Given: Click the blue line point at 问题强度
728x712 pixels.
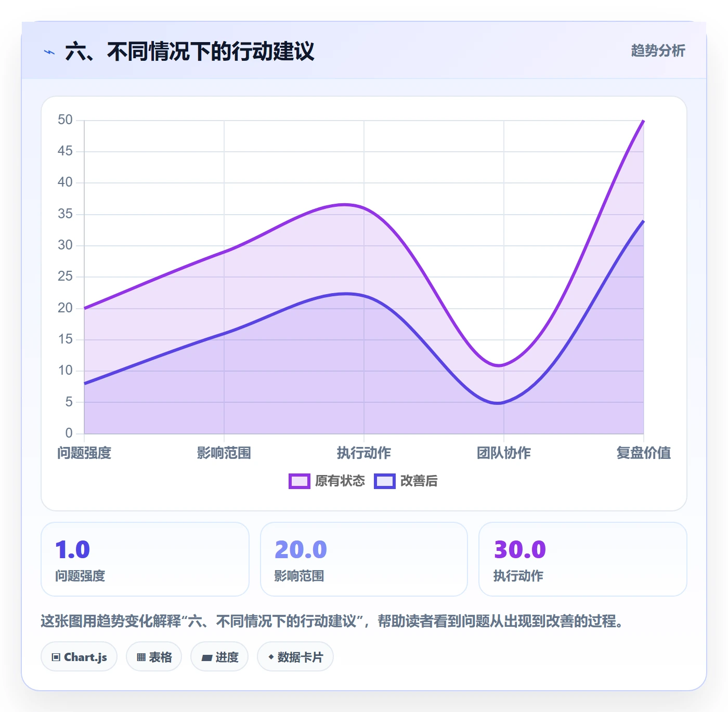Looking at the screenshot, I should 84,384.
